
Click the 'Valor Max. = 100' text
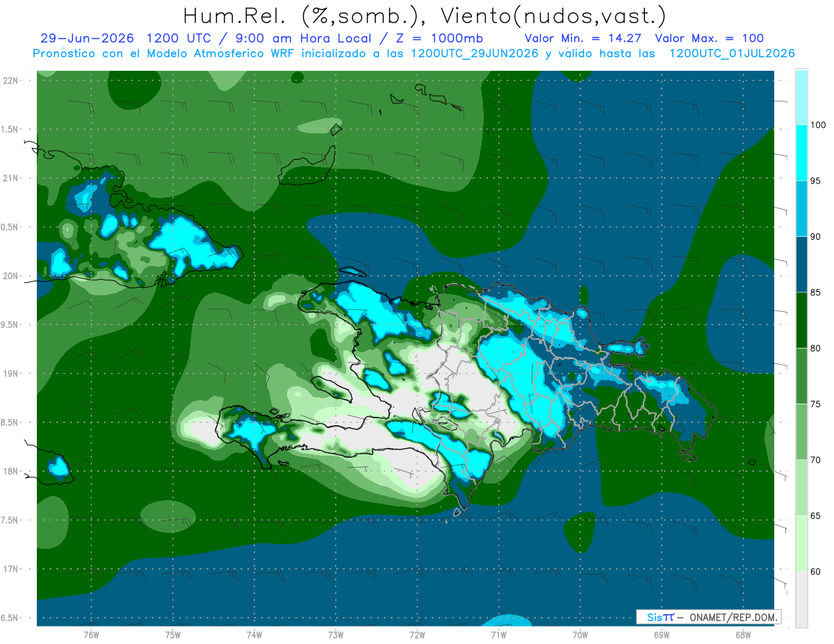(709, 39)
